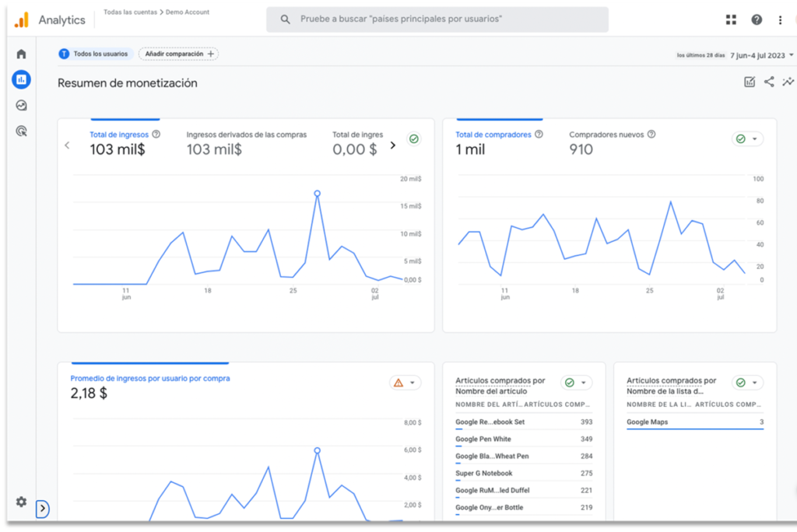Open the Home icon in sidebar

pyautogui.click(x=21, y=54)
